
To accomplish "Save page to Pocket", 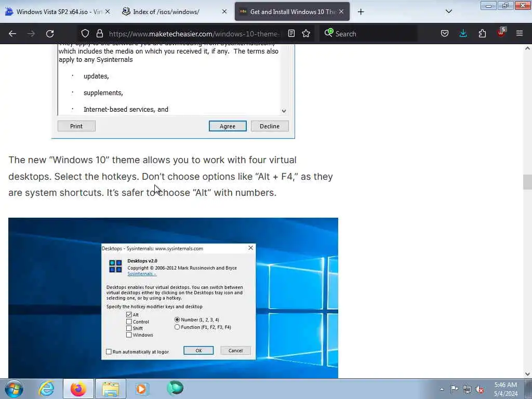I will click(445, 33).
